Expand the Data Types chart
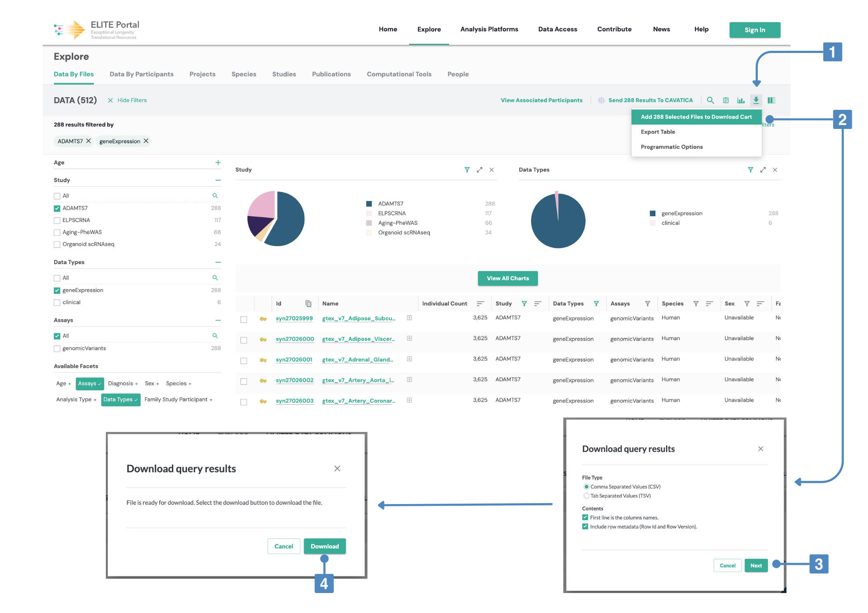Image resolution: width=868 pixels, height=613 pixels. click(763, 170)
